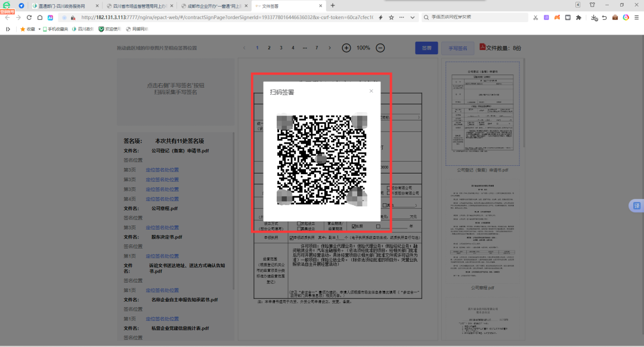
Task: Open 定位签名处位置 link under 公司章程.pdf
Action: pos(162,228)
